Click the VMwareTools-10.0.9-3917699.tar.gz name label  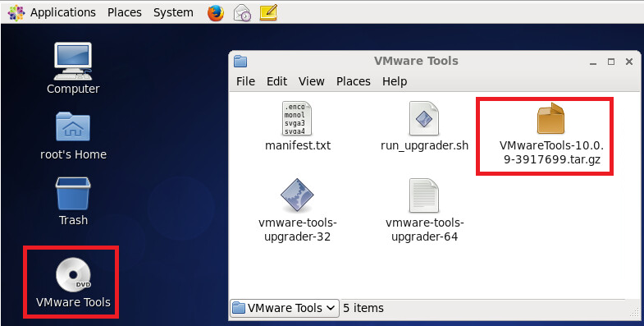click(x=551, y=153)
